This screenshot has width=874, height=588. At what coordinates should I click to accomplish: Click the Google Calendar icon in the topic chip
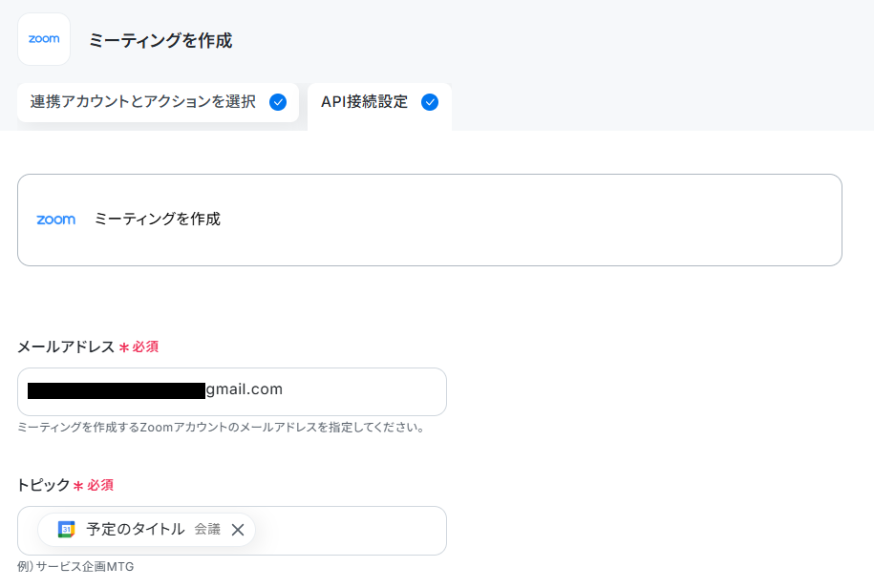[x=66, y=529]
